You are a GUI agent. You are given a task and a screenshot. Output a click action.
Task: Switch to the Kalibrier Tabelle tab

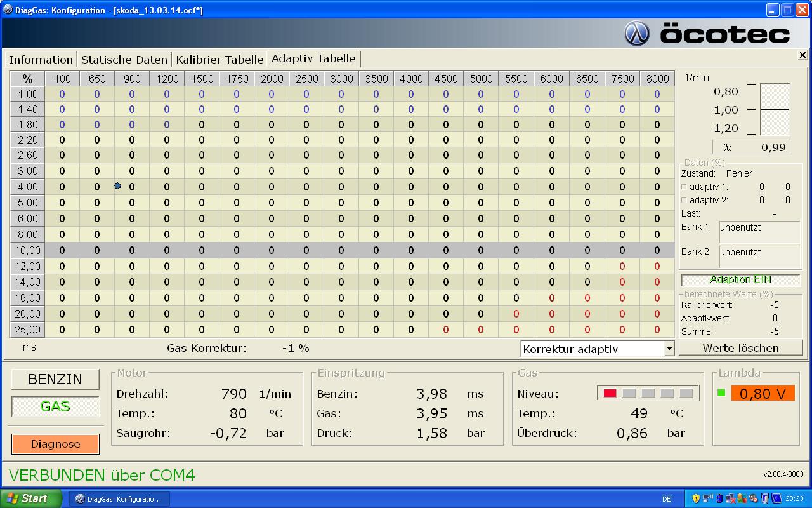[x=219, y=60]
